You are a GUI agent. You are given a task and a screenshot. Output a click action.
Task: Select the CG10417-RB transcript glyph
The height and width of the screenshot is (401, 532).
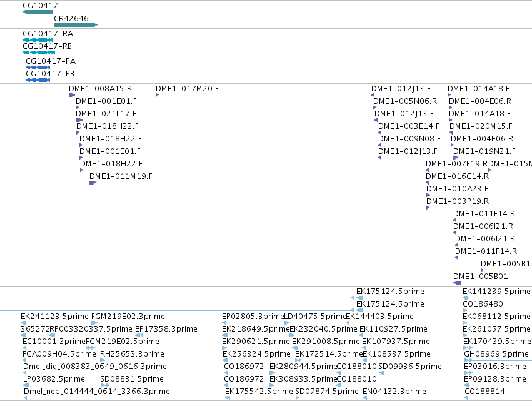tap(39, 53)
